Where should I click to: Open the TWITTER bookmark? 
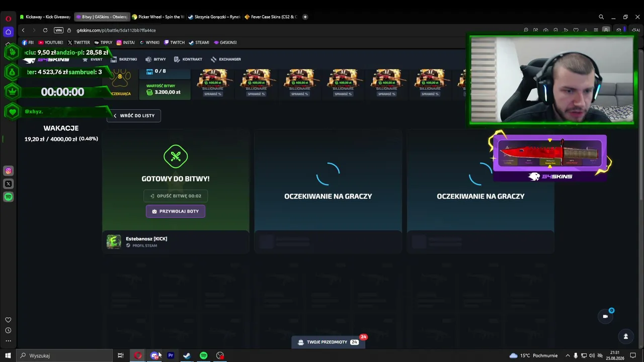click(x=78, y=42)
